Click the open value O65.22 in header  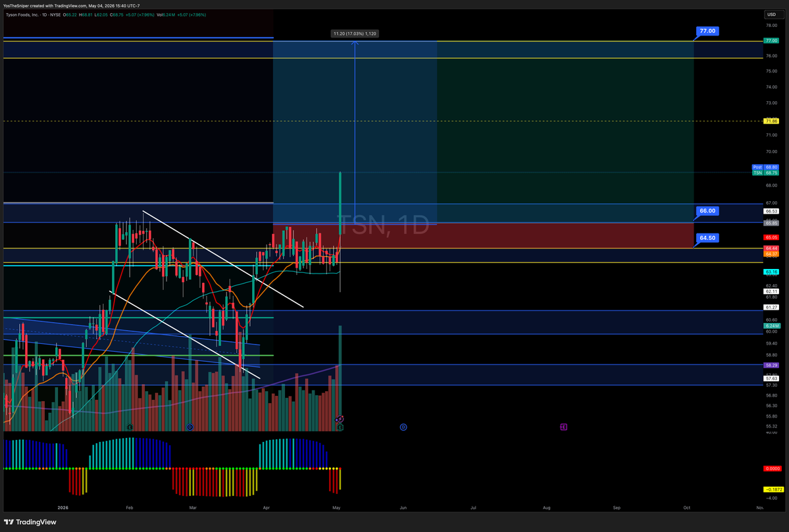coord(70,14)
